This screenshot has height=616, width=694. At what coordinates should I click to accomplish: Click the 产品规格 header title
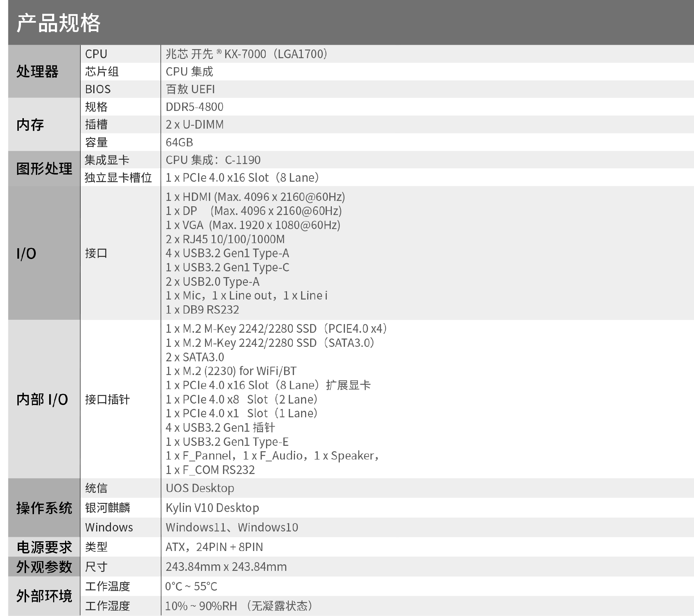pos(58,23)
